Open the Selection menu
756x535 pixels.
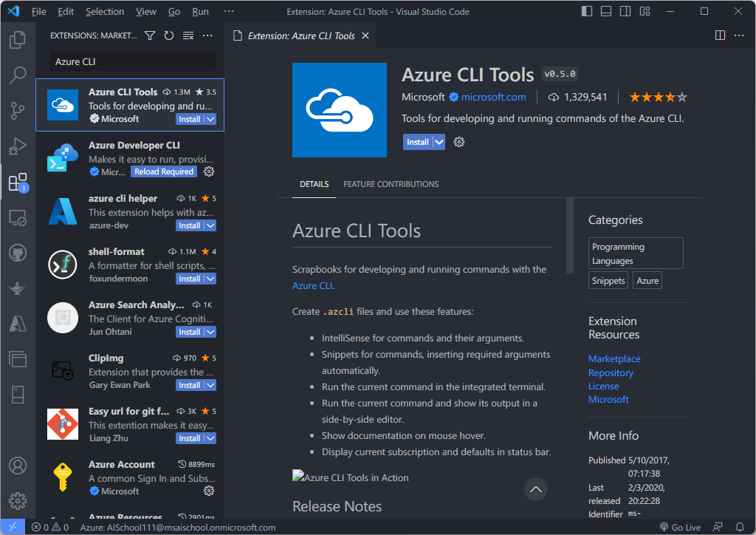point(105,12)
